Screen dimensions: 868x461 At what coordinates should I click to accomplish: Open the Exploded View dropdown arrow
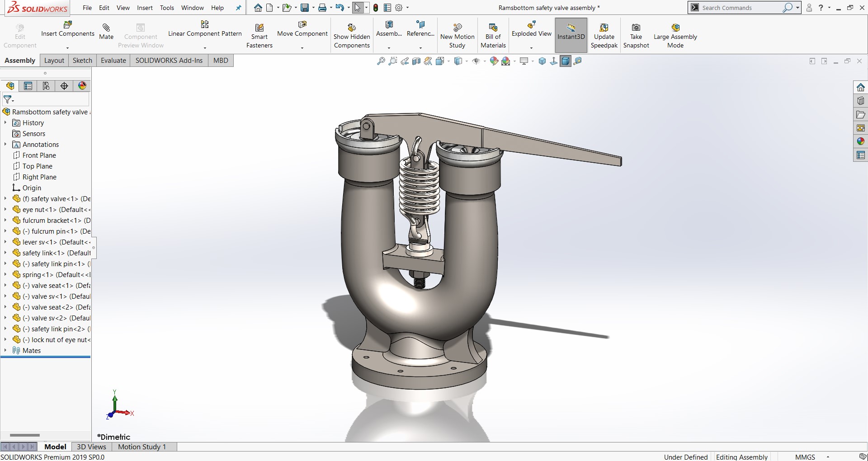coord(531,47)
